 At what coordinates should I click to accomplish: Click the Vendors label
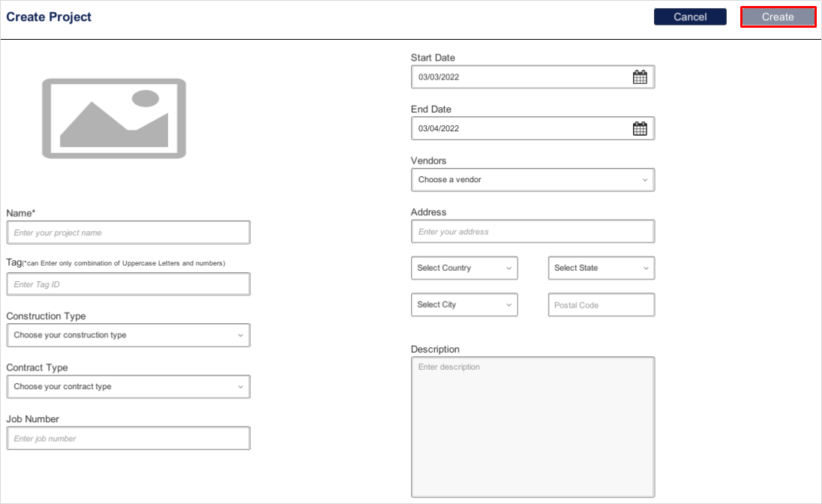(x=428, y=160)
